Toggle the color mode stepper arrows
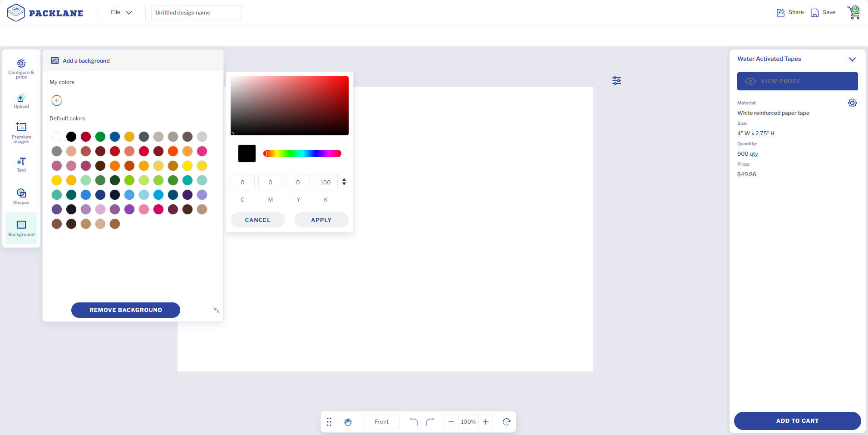 [344, 182]
